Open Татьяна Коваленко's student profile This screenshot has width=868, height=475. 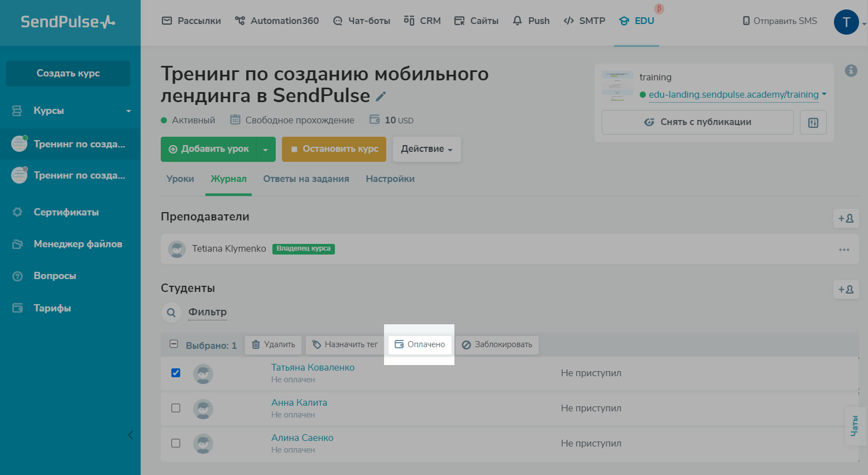(313, 368)
